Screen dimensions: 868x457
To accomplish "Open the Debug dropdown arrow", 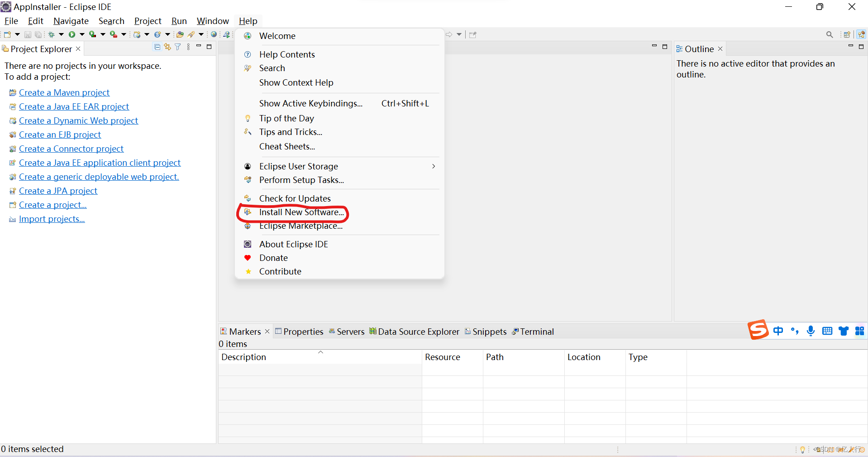I will [x=61, y=34].
